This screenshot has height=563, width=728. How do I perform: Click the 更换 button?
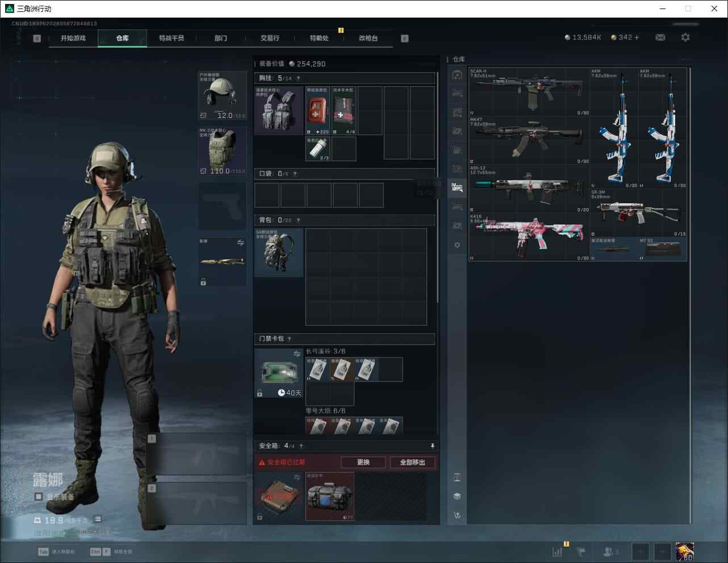(363, 463)
